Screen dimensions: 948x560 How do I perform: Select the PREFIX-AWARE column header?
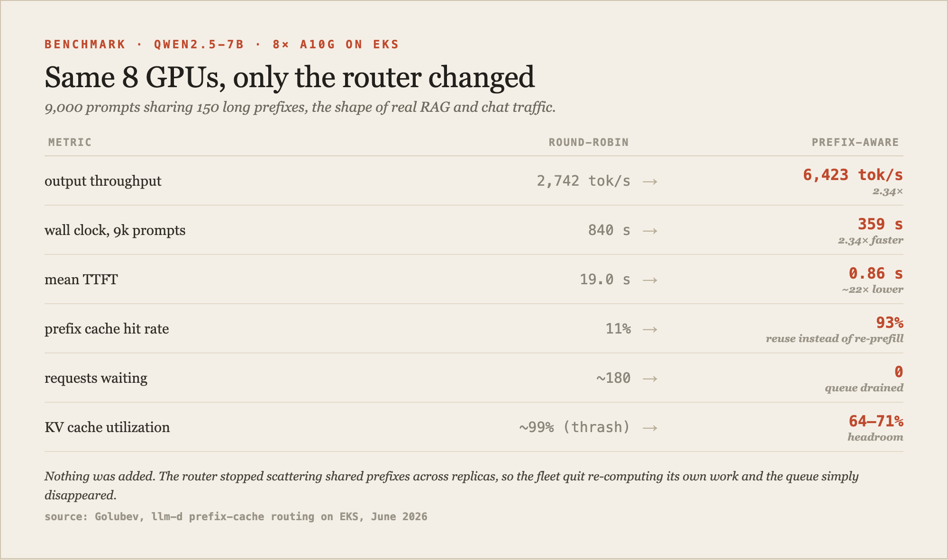[x=855, y=142]
